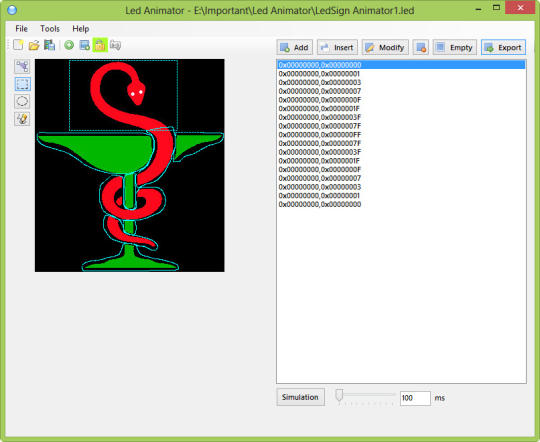
Task: Select the first frame row 0x00000000,0x0000001F
Action: pyautogui.click(x=401, y=109)
